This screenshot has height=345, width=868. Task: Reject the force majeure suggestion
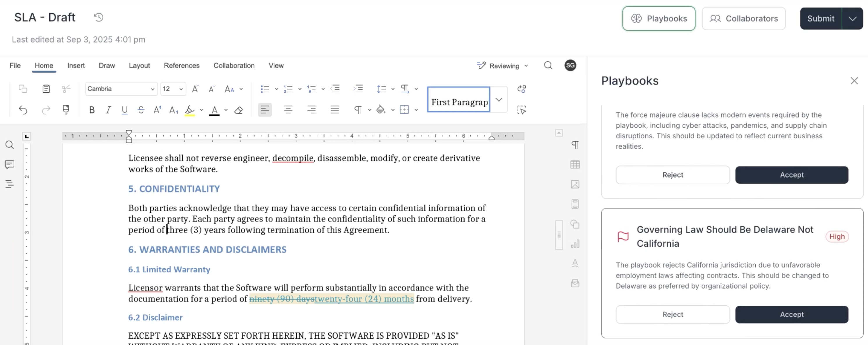click(x=673, y=175)
